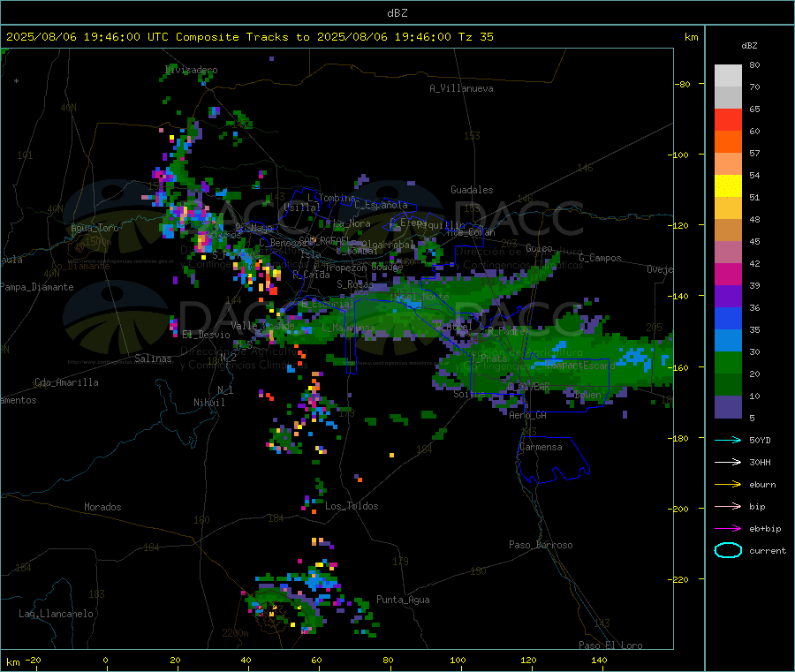The width and height of the screenshot is (795, 672).
Task: Click the Algarrobal location label
Action: (x=389, y=245)
